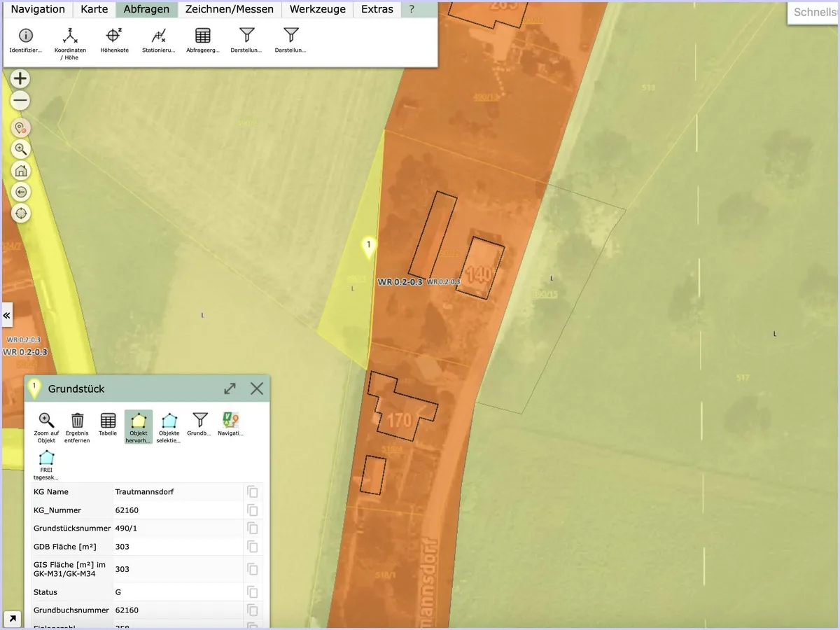This screenshot has width=840, height=630.
Task: Zoom out with the minus button
Action: [x=21, y=101]
